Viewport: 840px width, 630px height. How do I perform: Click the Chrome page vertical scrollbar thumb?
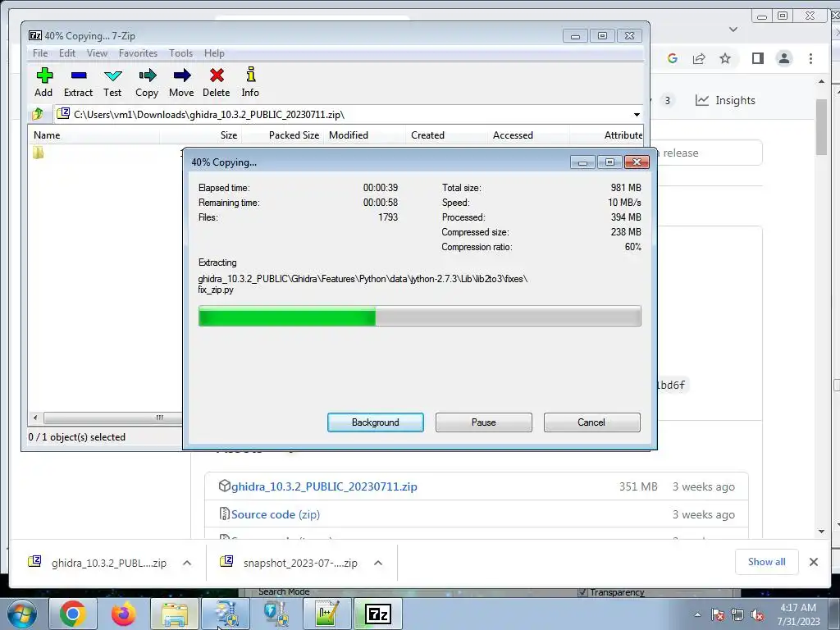pos(822,127)
